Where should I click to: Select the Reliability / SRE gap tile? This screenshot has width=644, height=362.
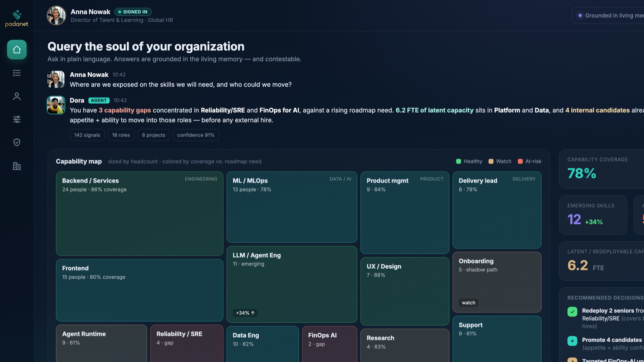point(187,343)
